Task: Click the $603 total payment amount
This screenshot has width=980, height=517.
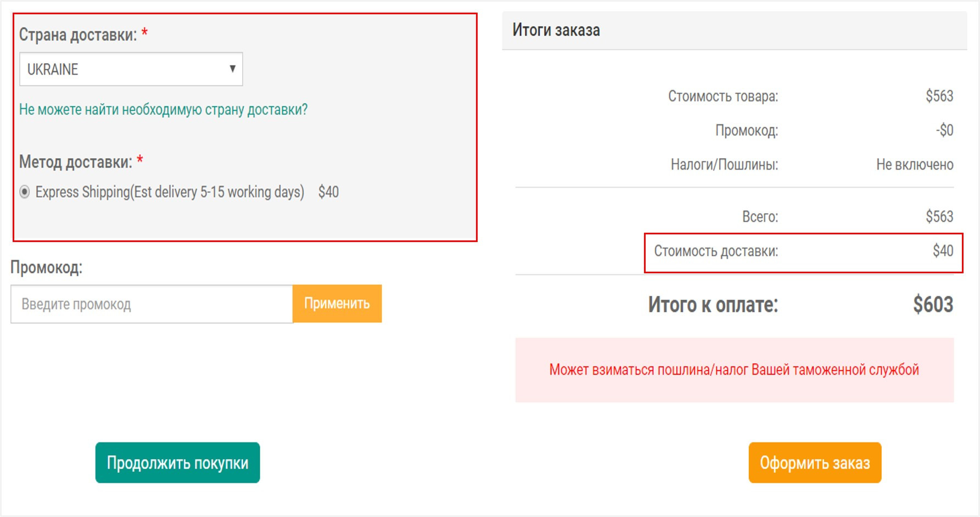Action: pyautogui.click(x=933, y=305)
